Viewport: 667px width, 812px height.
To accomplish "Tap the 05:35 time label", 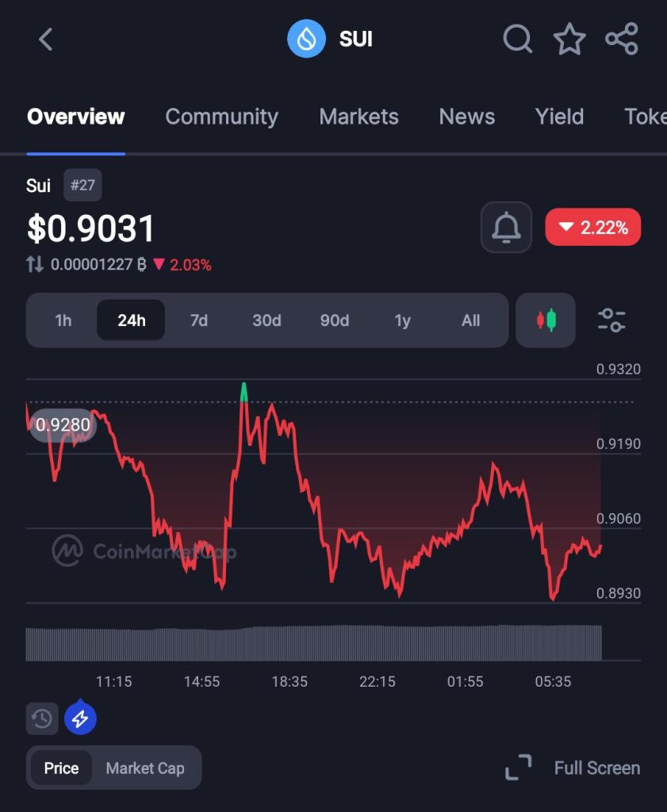I will (x=553, y=681).
